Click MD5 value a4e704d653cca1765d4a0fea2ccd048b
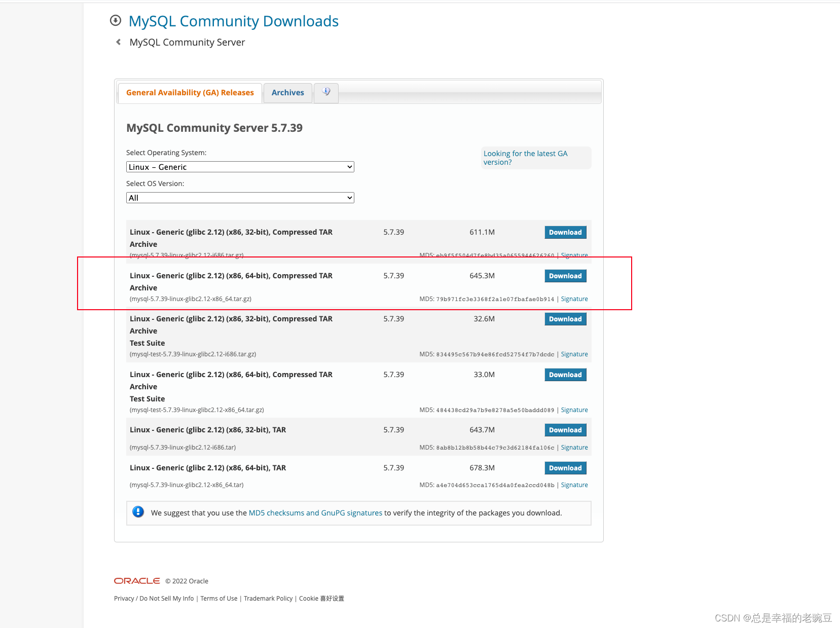The width and height of the screenshot is (840, 628). tap(495, 485)
